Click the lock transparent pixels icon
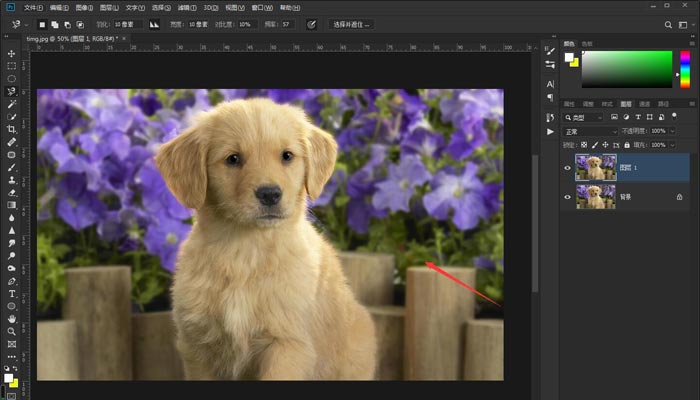 coord(586,145)
